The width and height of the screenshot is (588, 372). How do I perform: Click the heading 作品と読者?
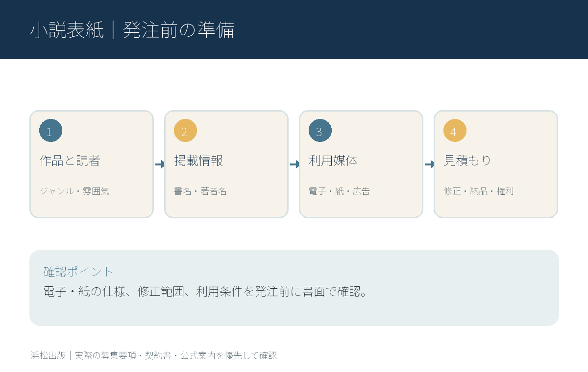pos(70,161)
